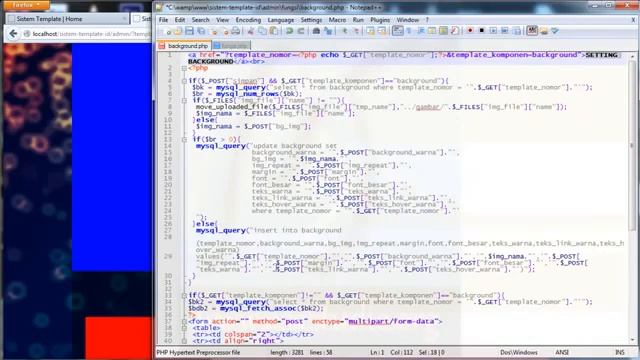Collapse the fold marker at line 40
The height and width of the screenshot is (360, 640).
coord(184,341)
